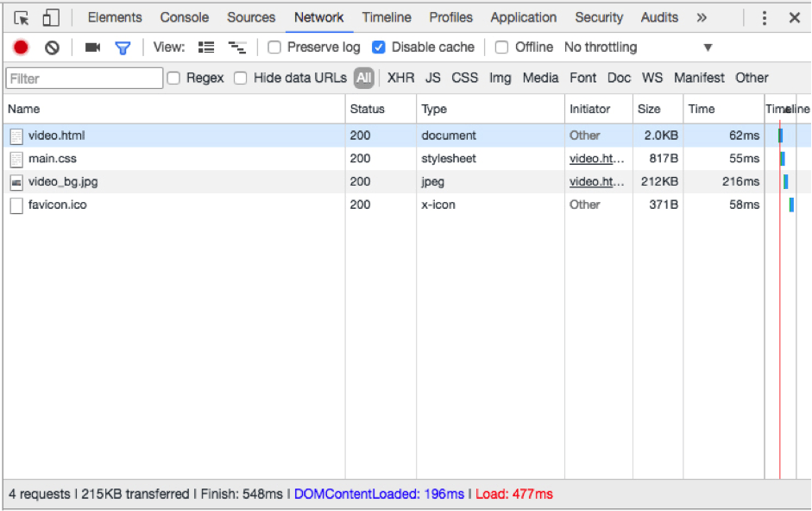Enable the Preserve log checkbox
Viewport: 812px width, 511px height.
[274, 47]
